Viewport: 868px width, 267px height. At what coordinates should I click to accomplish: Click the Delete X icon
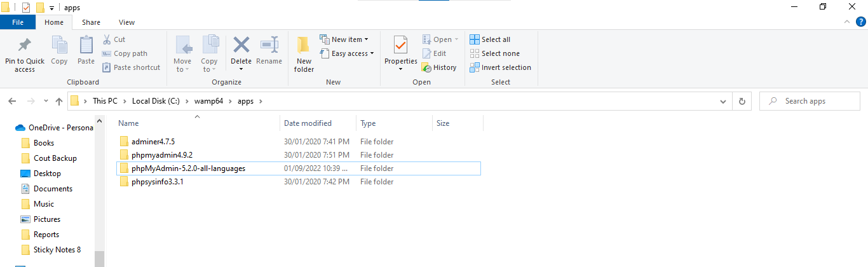point(241,45)
